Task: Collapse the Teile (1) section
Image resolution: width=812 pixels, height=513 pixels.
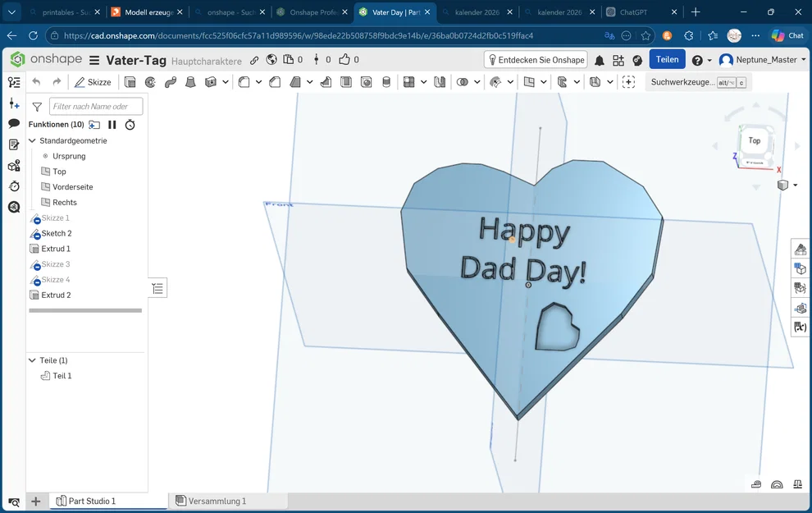Action: [x=32, y=360]
